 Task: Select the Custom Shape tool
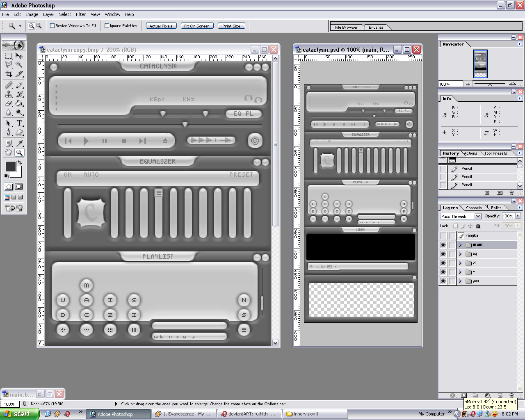(19, 132)
